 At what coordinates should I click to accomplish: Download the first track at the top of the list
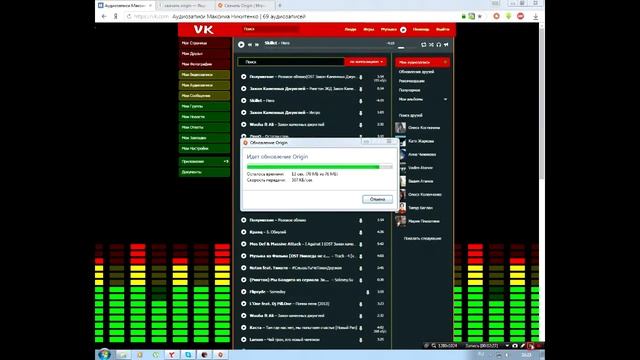pyautogui.click(x=361, y=77)
